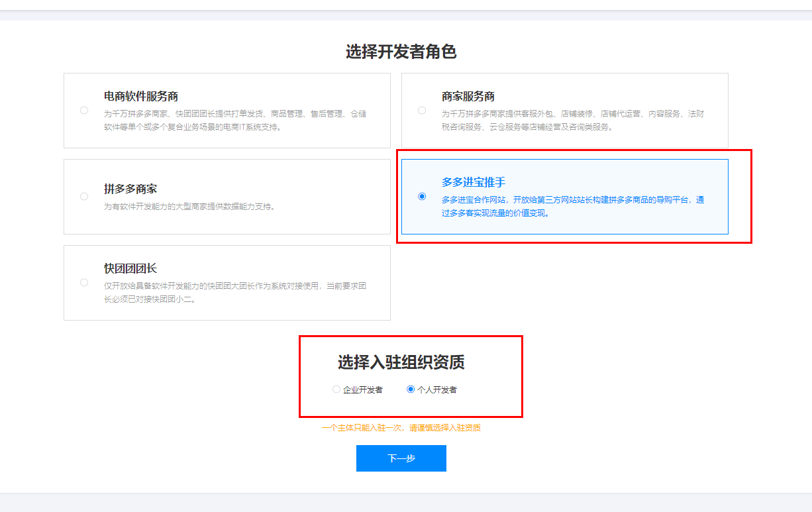The image size is (812, 512).
Task: Click the 拼多多商家 card title
Action: point(130,189)
